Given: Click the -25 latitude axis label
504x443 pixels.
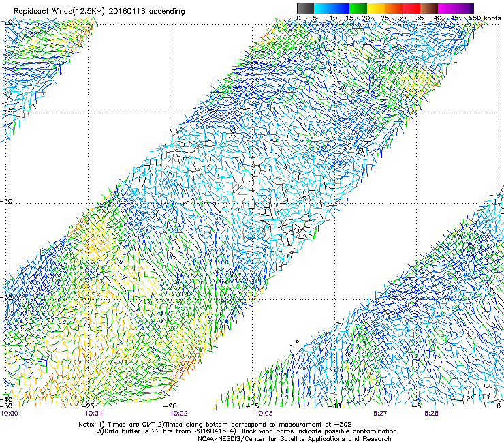Looking at the screenshot, I should [x=7, y=110].
